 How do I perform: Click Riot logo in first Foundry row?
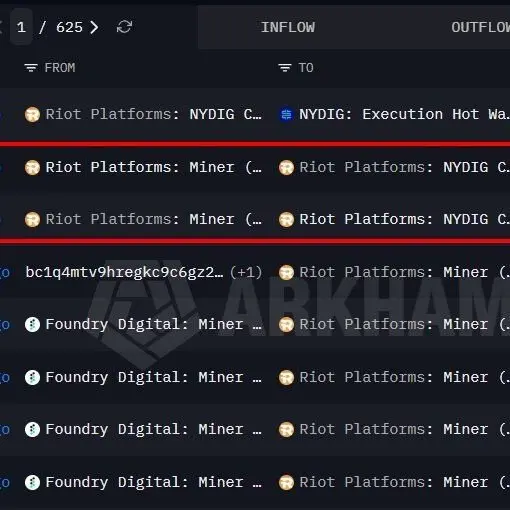coord(286,325)
